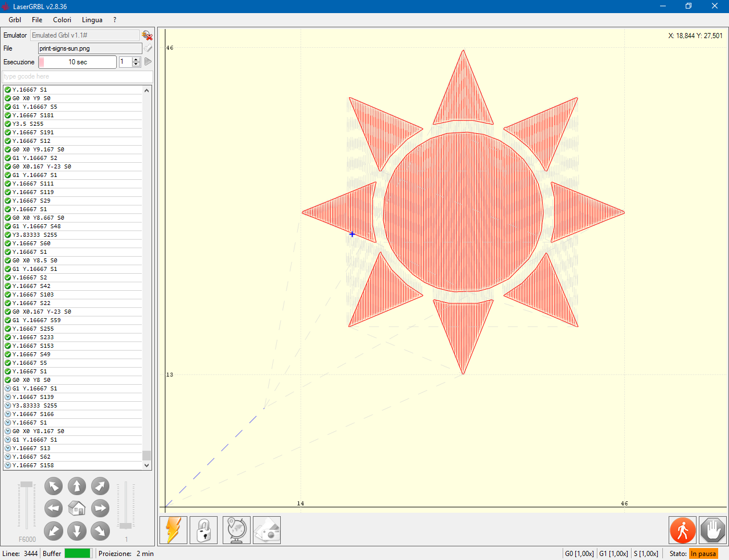Click the disconnect icon beside the Emulator field
Screen dimensions: 729x560
tap(147, 35)
